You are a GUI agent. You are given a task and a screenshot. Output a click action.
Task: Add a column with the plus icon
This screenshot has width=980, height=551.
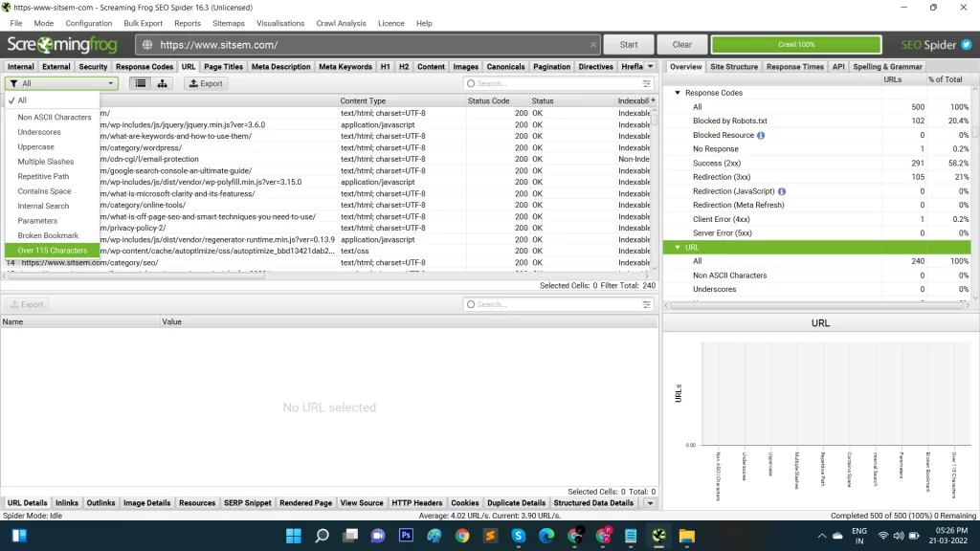point(653,99)
